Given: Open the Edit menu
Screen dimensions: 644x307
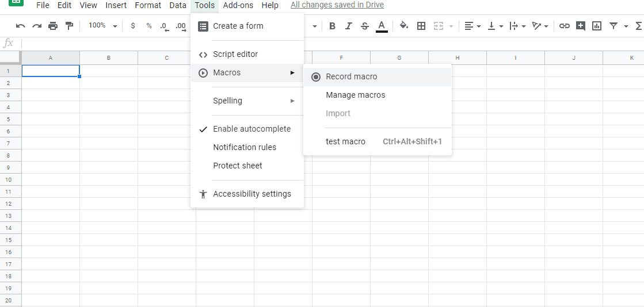Looking at the screenshot, I should pos(64,5).
